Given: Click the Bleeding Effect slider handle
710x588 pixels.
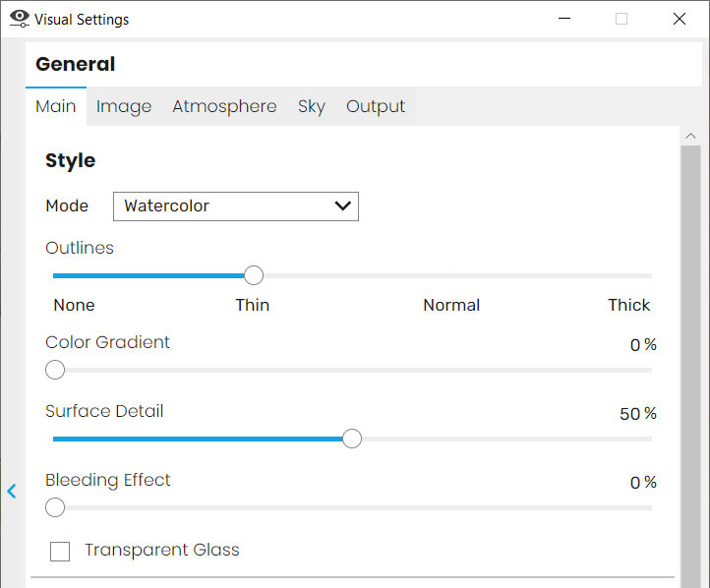Looking at the screenshot, I should 55,507.
